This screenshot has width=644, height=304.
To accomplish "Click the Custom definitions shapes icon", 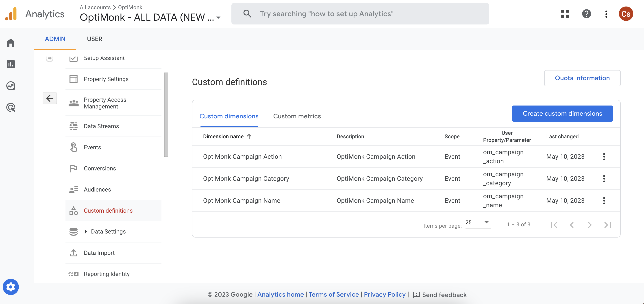I will click(x=74, y=211).
